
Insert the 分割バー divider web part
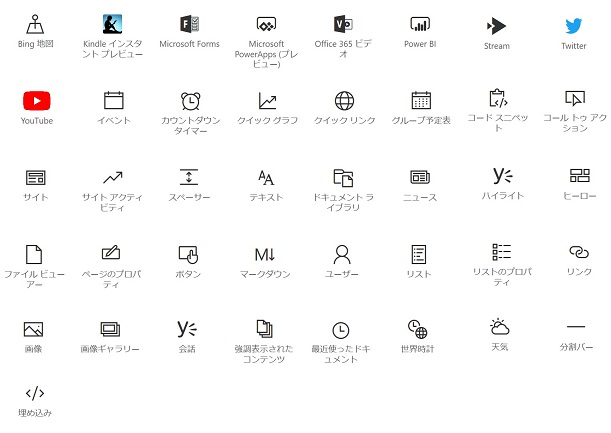tap(576, 327)
